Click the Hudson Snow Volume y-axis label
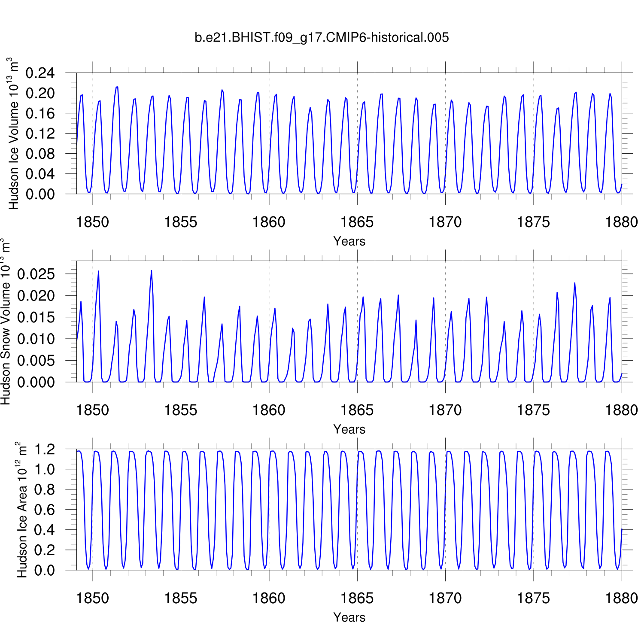This screenshot has height=644, width=644. pyautogui.click(x=5, y=322)
